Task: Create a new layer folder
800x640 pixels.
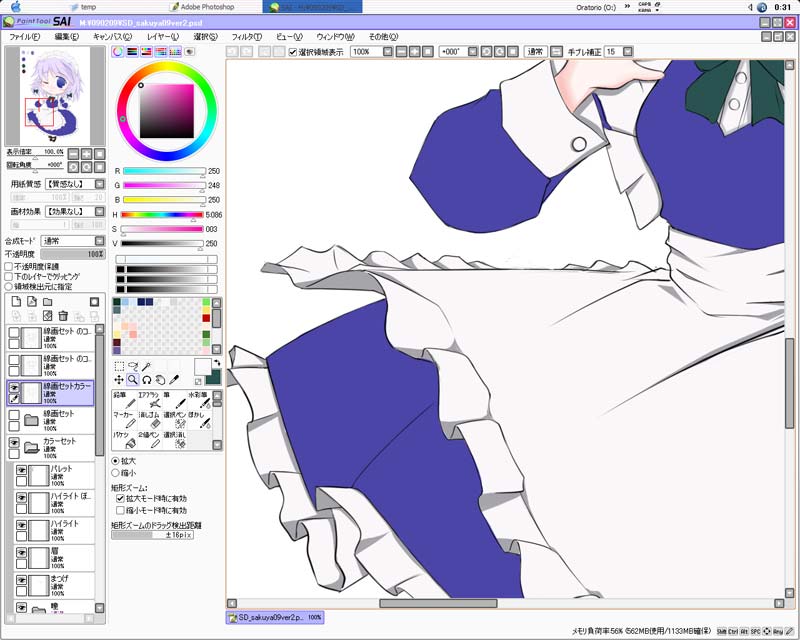Action: [x=47, y=302]
